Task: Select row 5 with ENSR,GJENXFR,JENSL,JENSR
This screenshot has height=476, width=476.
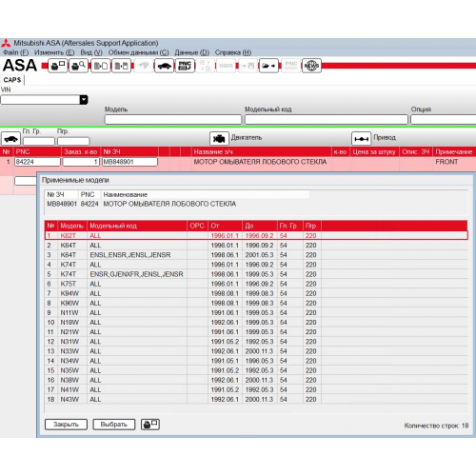Action: 256,274
